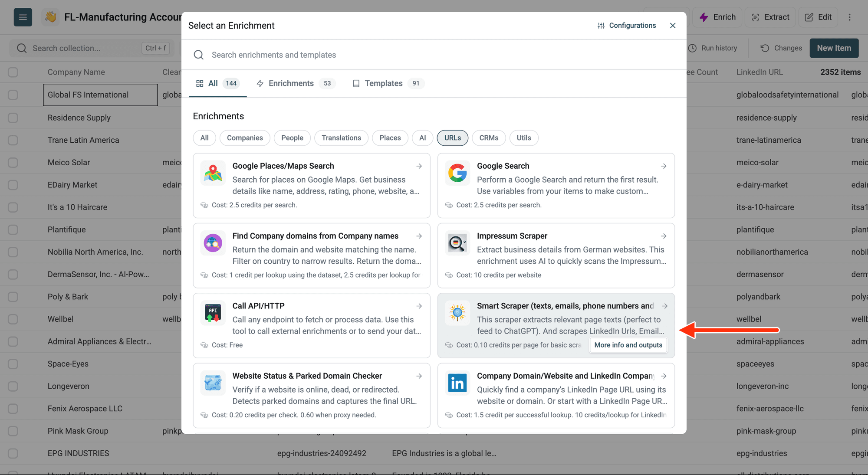The image size is (868, 475).
Task: Check the EDairy Market row checkbox
Action: click(x=13, y=185)
